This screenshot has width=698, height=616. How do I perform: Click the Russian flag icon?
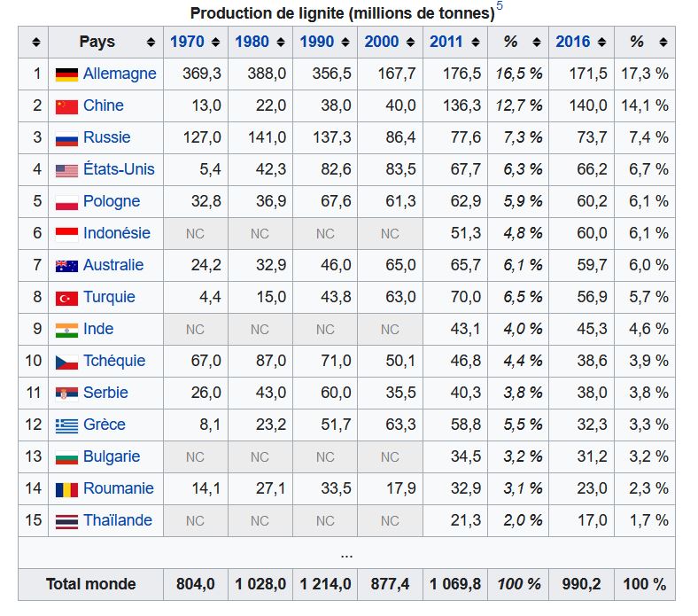point(66,138)
